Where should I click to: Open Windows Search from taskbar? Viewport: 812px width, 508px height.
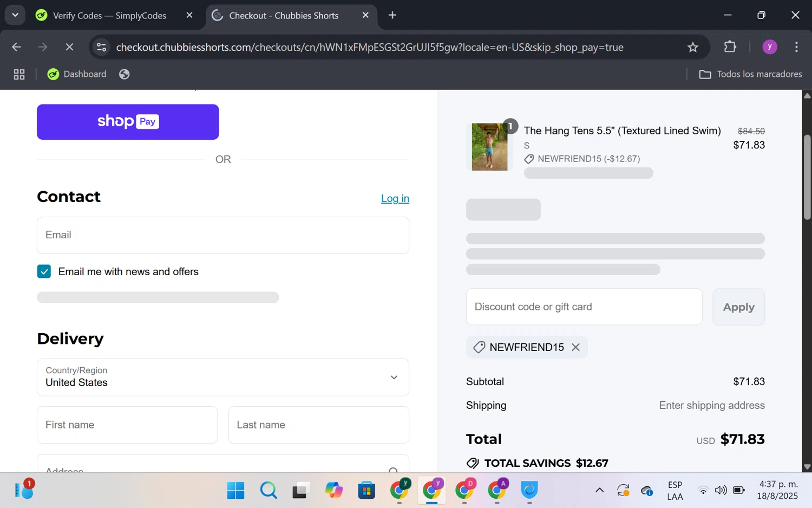point(269,490)
